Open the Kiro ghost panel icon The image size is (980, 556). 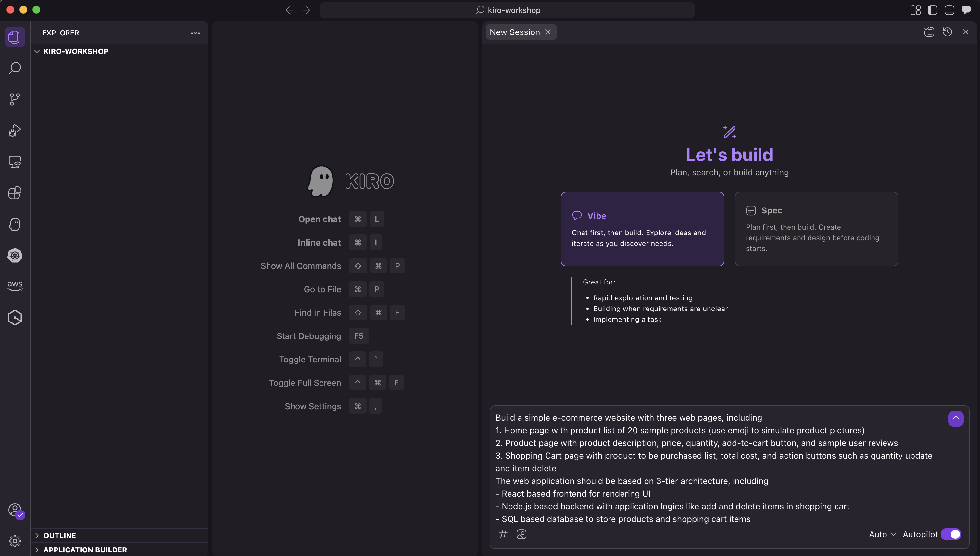click(x=15, y=224)
